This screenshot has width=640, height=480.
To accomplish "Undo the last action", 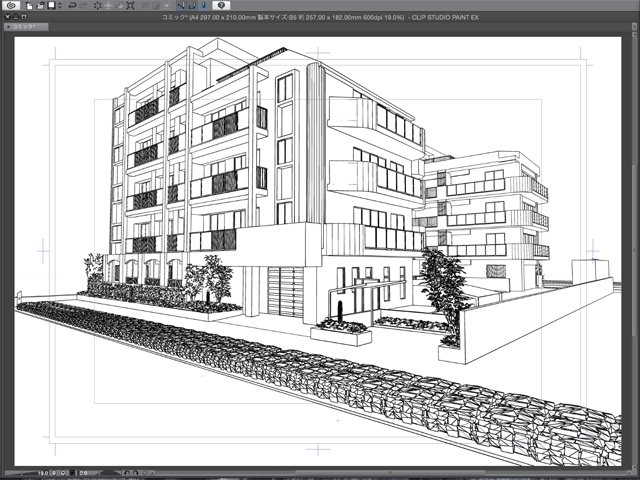I will (x=72, y=5).
